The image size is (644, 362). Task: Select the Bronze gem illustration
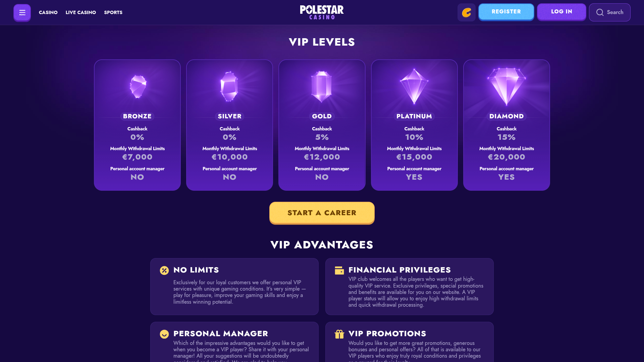click(x=137, y=86)
